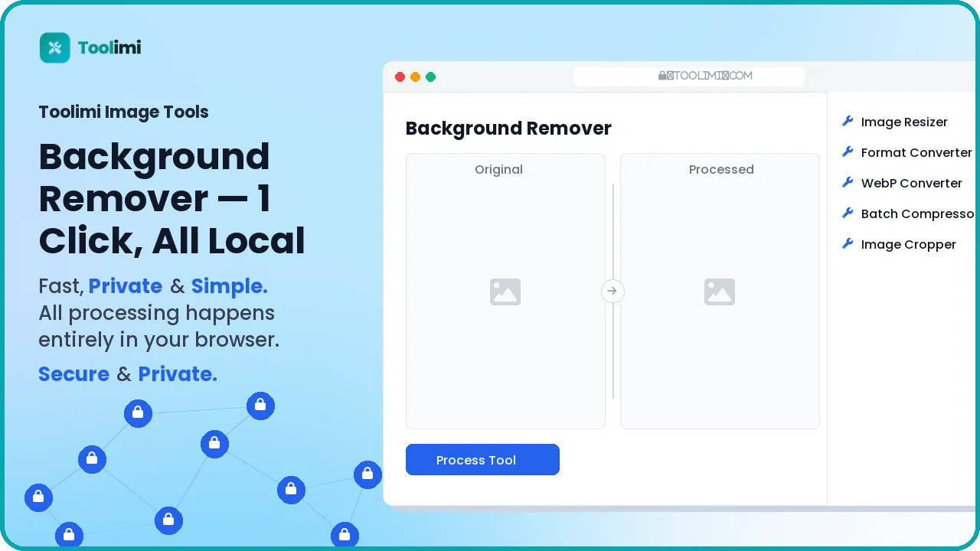Click the image placeholder in the Original panel

[505, 292]
